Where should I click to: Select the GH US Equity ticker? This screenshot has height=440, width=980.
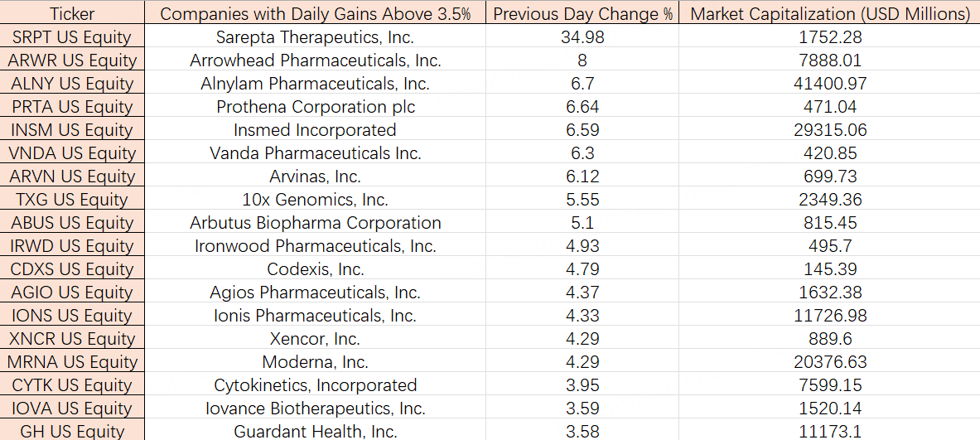[x=71, y=431]
